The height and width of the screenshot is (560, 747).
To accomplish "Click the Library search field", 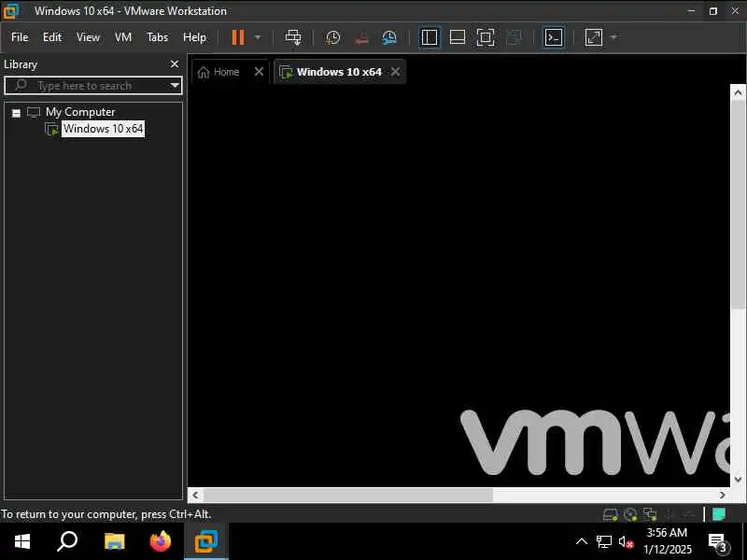I will pos(92,86).
